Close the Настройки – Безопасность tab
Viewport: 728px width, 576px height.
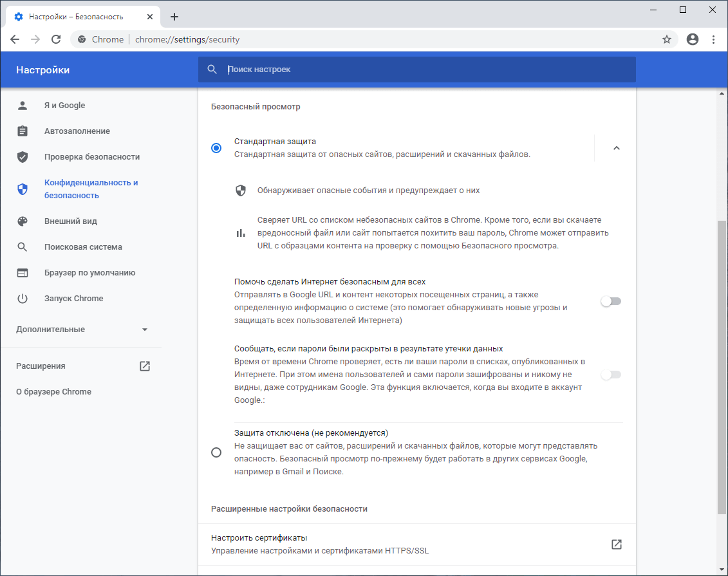tap(150, 17)
